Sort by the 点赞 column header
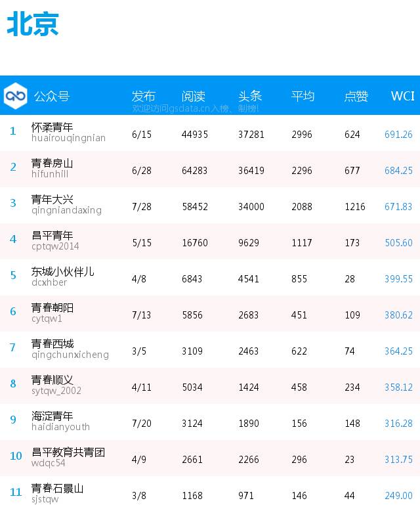The height and width of the screenshot is (505, 420). (356, 96)
